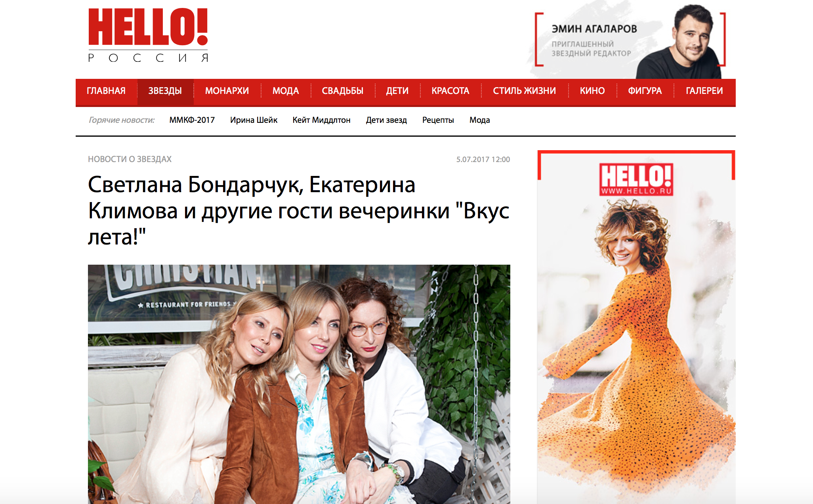Image resolution: width=813 pixels, height=504 pixels.
Task: Select СТИЛЬ ЖИЗНИ in navigation bar
Action: (x=525, y=91)
